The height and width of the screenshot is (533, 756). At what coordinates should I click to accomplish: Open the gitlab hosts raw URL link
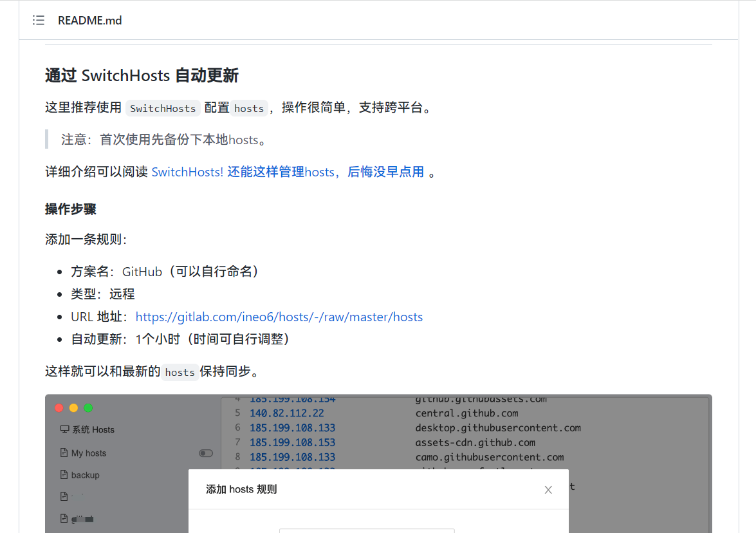279,317
